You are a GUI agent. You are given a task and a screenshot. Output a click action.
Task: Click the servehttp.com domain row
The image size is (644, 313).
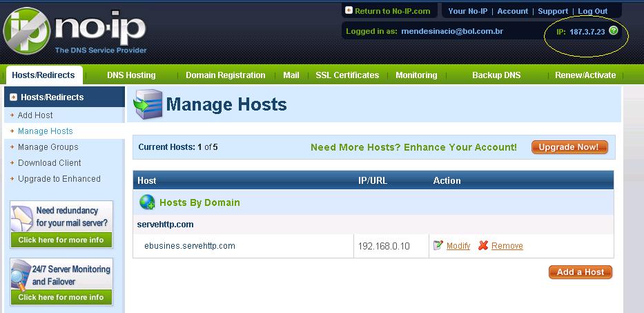(x=373, y=225)
